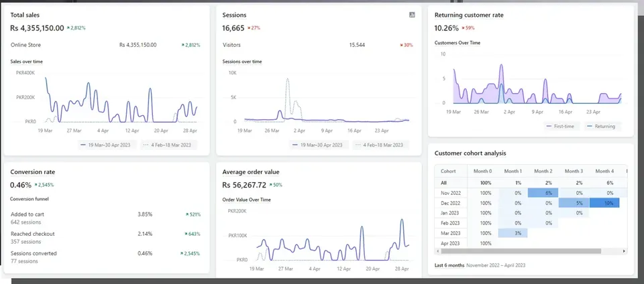
Task: Select the Month 2 column header
Action: (x=543, y=171)
